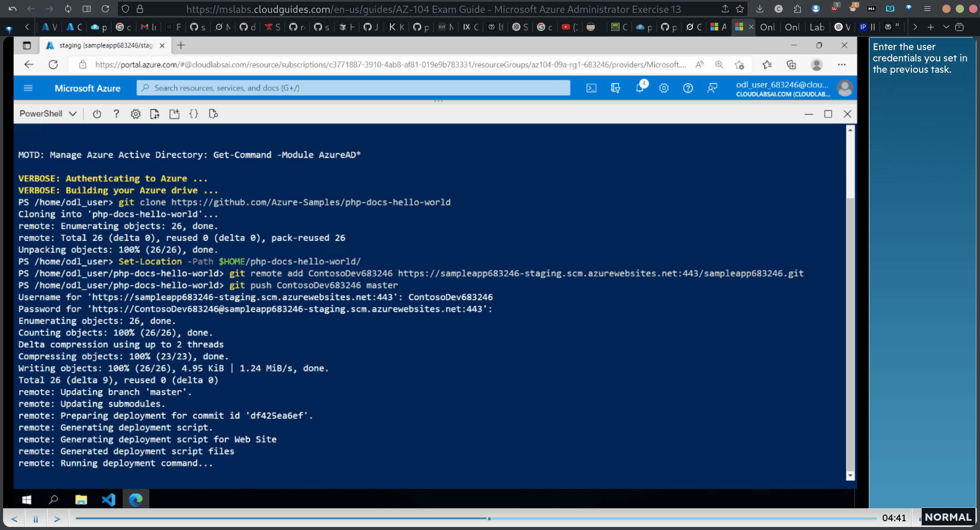Open Edge tab actions menu icon
The image size is (980, 530).
coord(27,45)
